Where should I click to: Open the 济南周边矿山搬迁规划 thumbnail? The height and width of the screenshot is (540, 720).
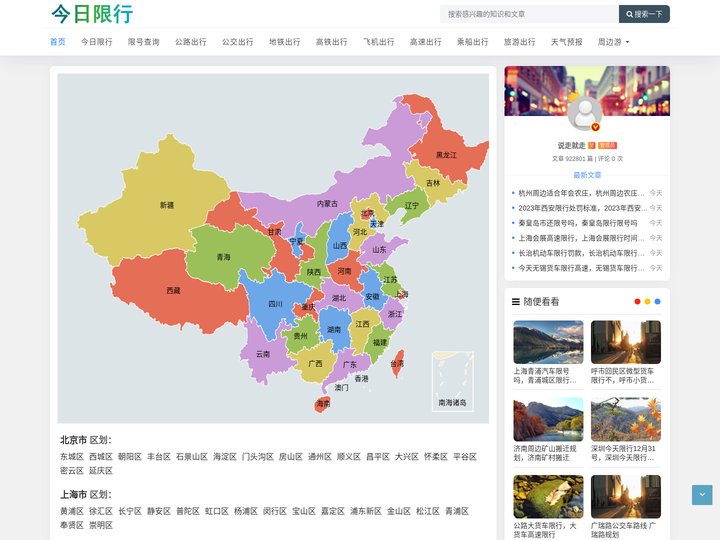click(548, 419)
